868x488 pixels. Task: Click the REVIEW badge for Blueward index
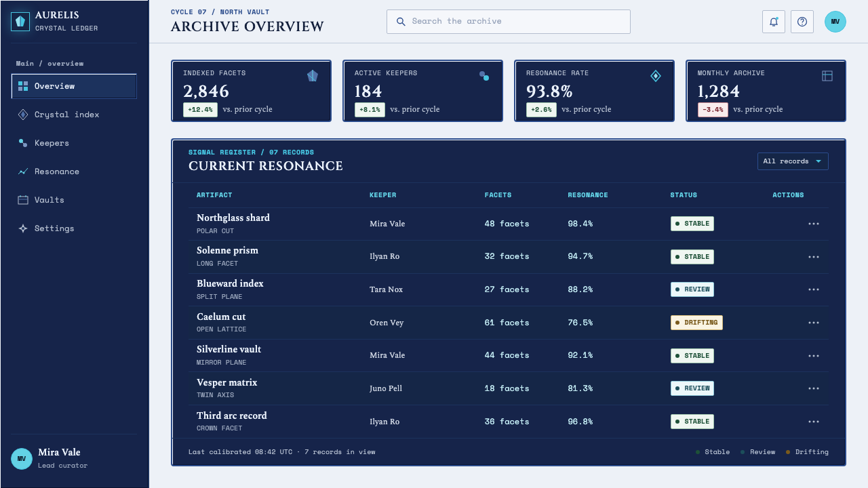692,289
